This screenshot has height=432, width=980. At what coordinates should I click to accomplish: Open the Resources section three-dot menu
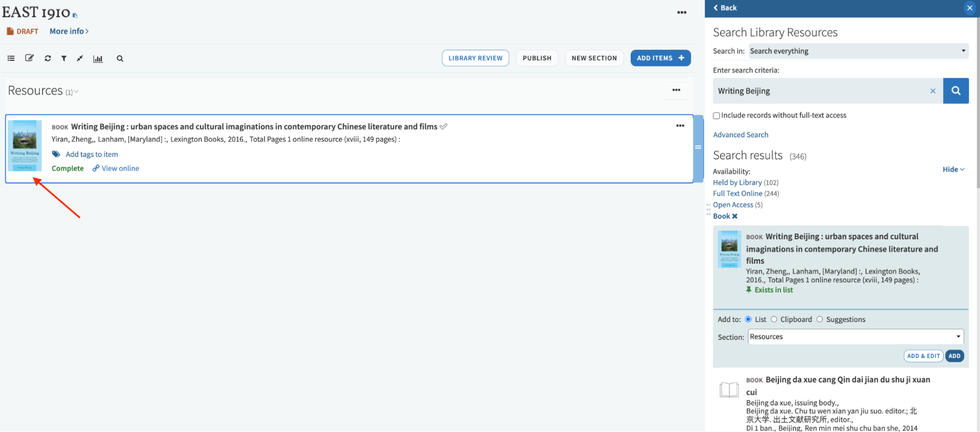(x=676, y=90)
